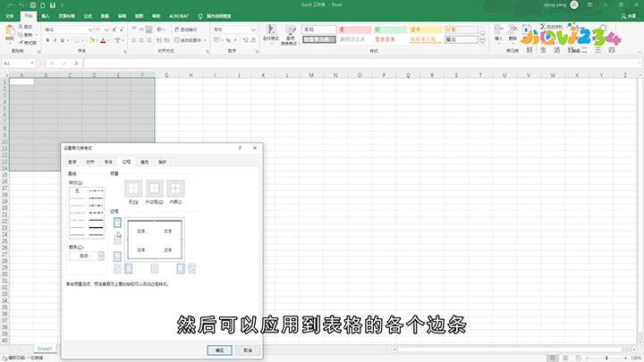
Task: Open the 公式 ribbon tab
Action: [88, 16]
